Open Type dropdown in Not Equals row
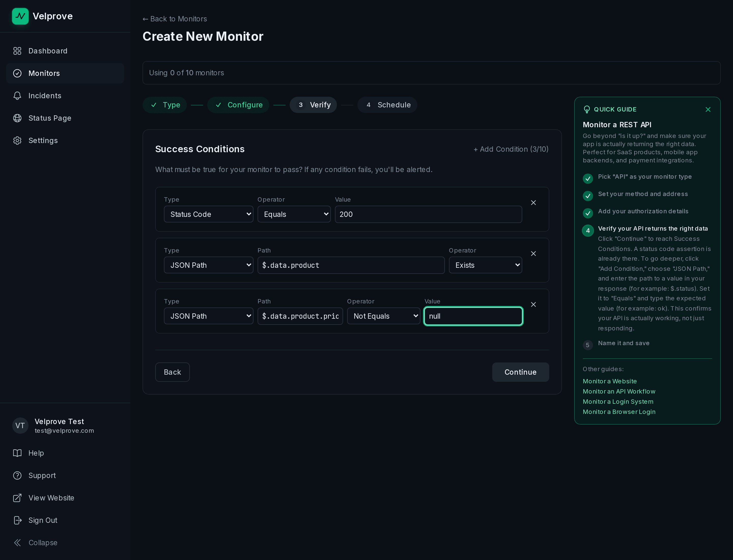Screen dimensions: 733x560 click(208, 316)
